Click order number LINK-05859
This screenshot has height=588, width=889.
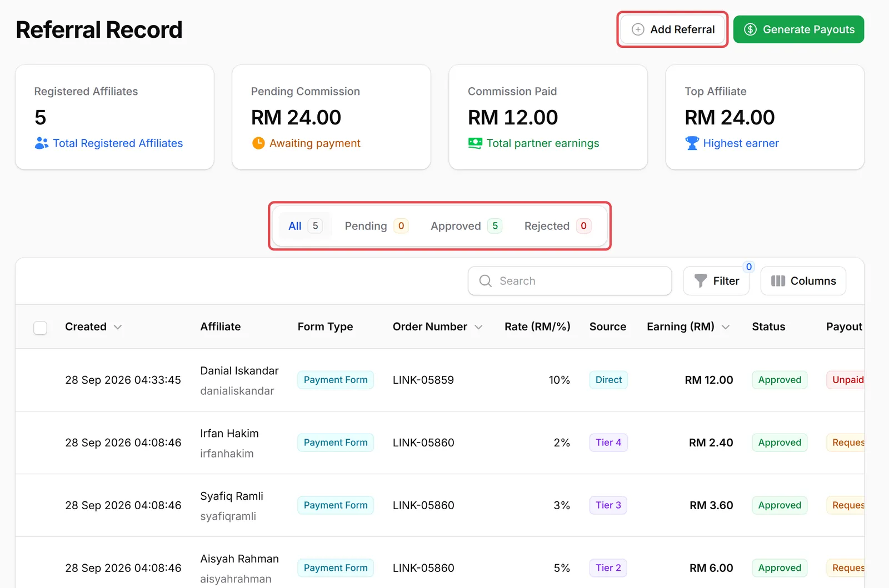point(423,380)
